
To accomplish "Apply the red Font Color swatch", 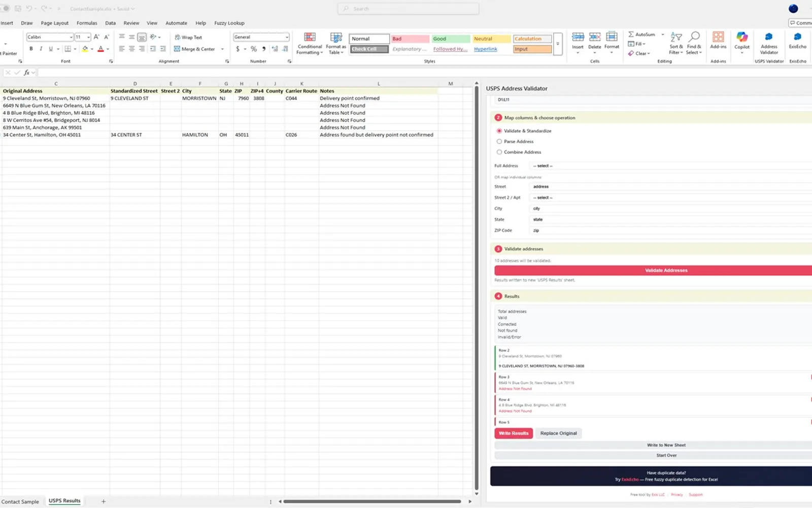I will [x=100, y=49].
